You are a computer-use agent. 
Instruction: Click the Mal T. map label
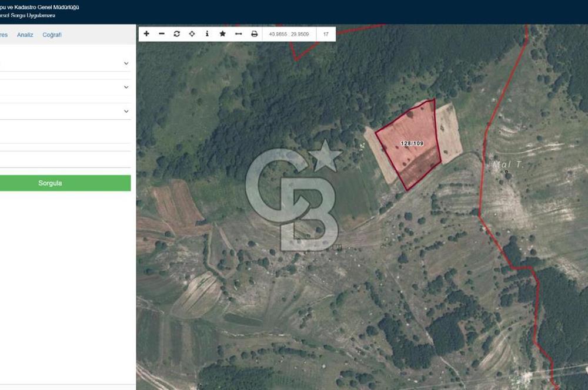[507, 164]
